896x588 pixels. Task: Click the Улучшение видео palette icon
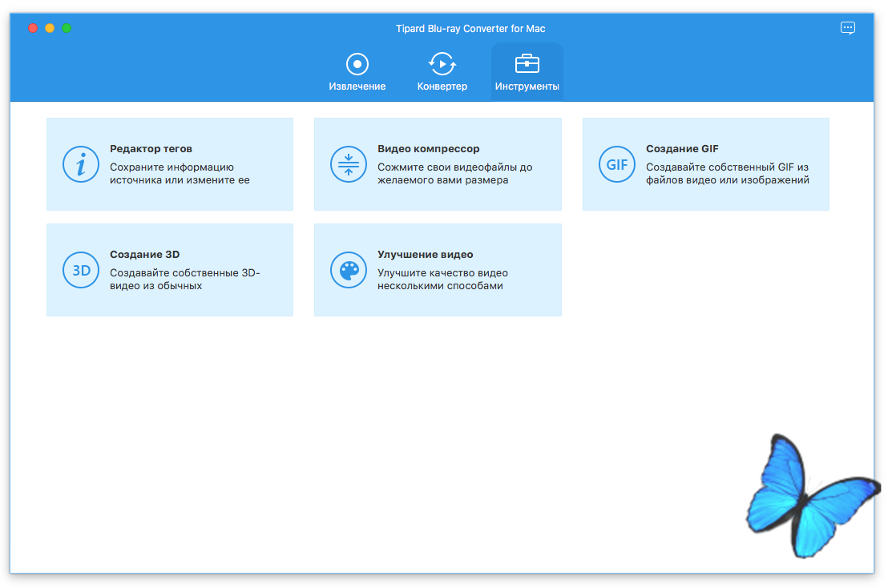(348, 270)
